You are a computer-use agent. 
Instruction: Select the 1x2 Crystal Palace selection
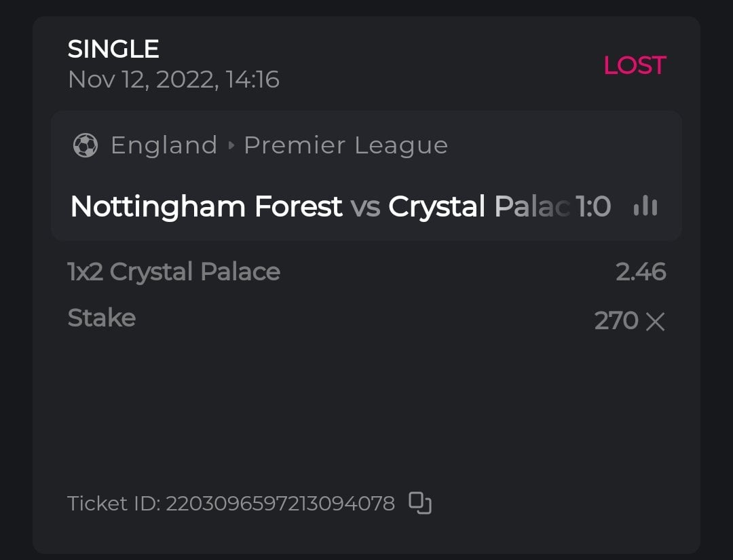click(x=174, y=272)
